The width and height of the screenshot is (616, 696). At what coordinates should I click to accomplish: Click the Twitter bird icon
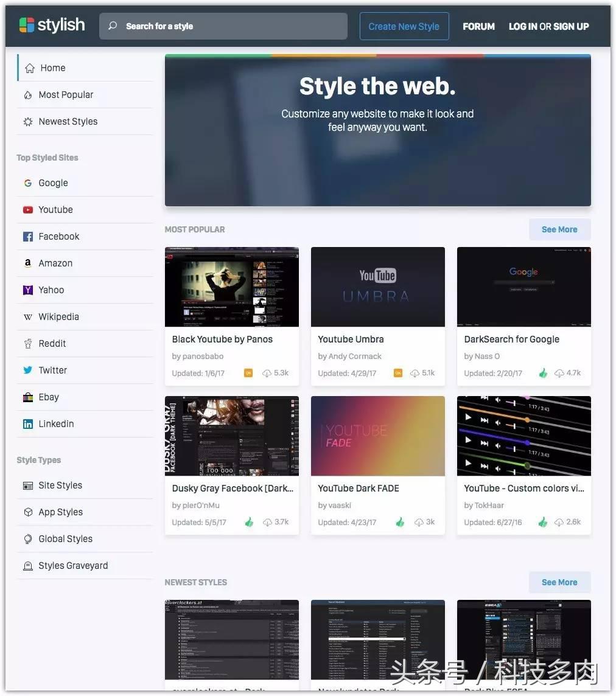[28, 371]
